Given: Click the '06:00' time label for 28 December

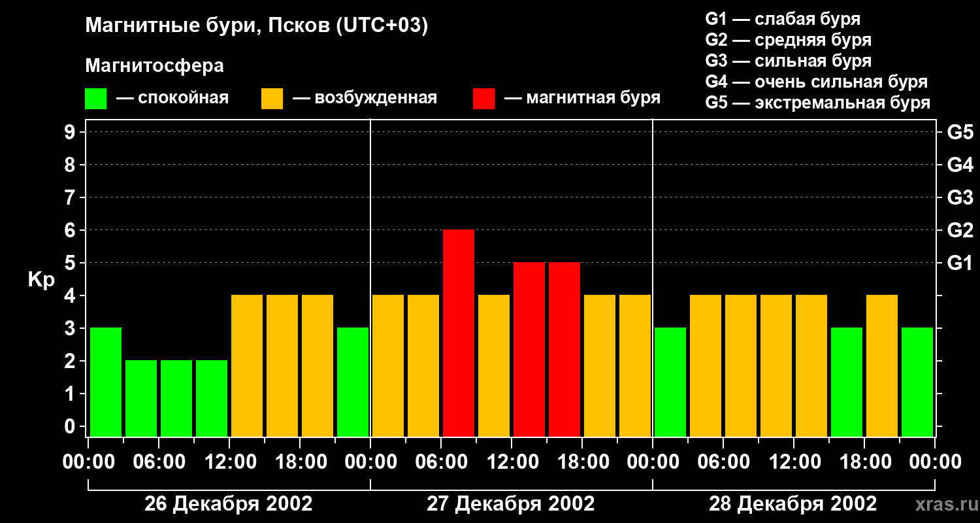Looking at the screenshot, I should (723, 462).
